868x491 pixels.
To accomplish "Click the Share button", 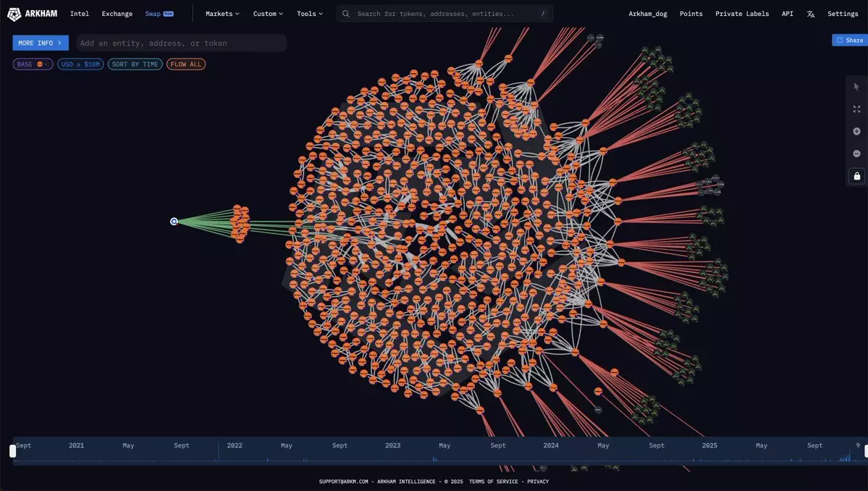I will coord(849,41).
